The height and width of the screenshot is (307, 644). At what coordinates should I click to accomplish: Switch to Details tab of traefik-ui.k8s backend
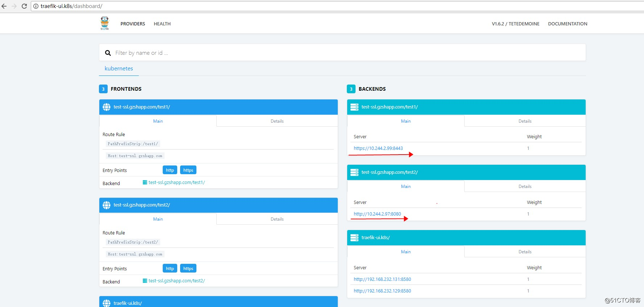click(525, 252)
